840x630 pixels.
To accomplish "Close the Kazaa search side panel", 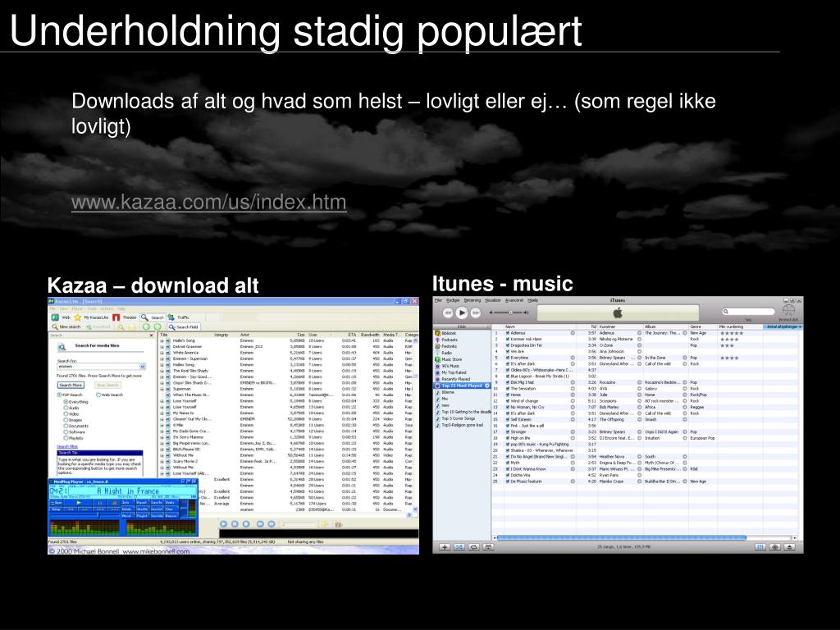I will pos(151,336).
